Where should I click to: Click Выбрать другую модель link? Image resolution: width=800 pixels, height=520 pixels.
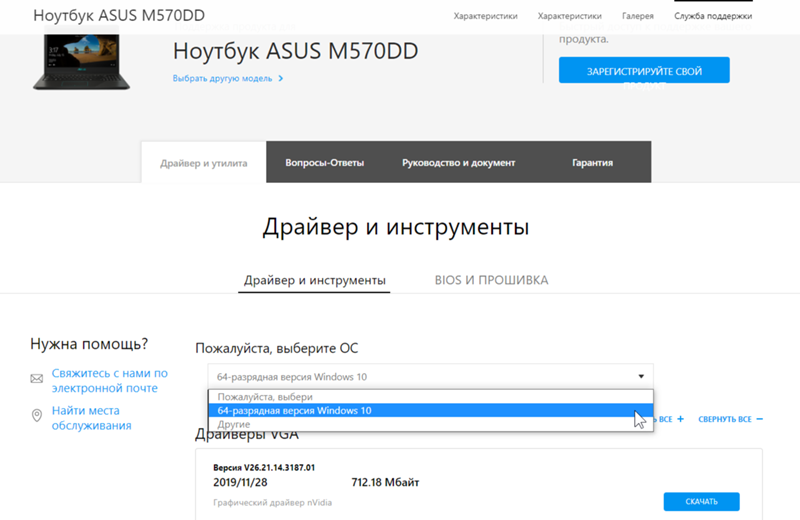222,78
